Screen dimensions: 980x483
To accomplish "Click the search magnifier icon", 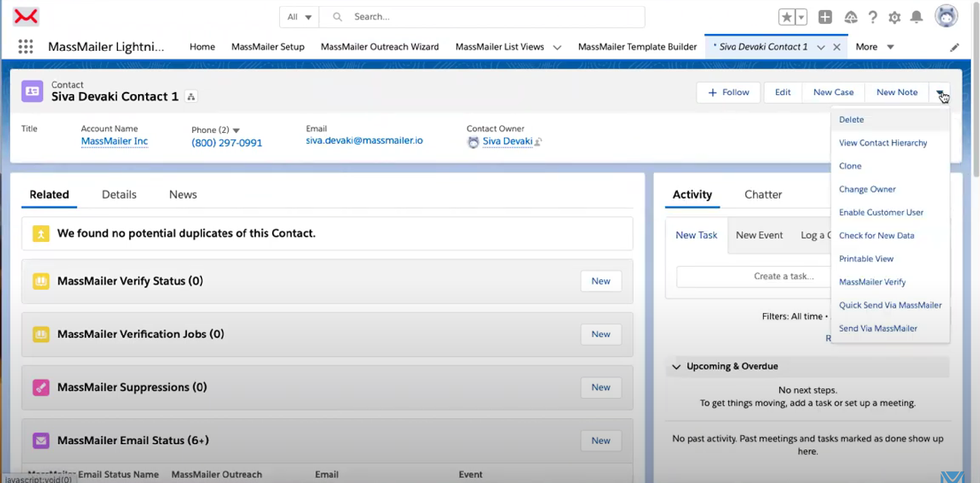I will (x=337, y=17).
